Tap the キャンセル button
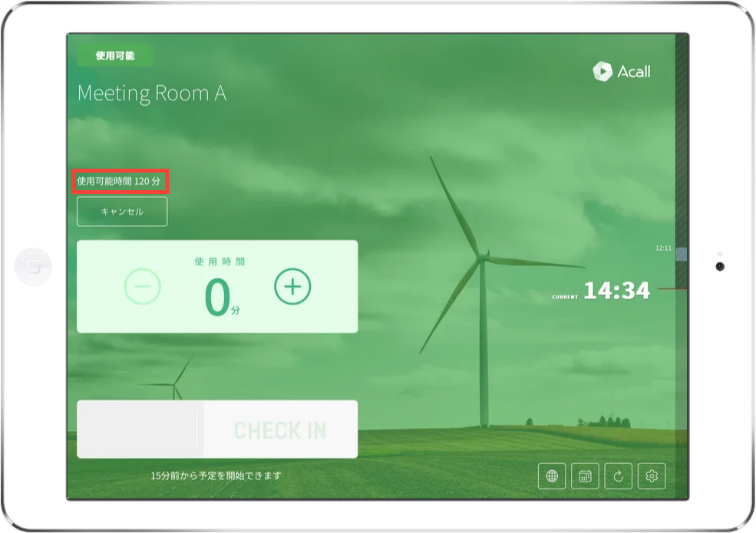The width and height of the screenshot is (756, 533). [122, 212]
